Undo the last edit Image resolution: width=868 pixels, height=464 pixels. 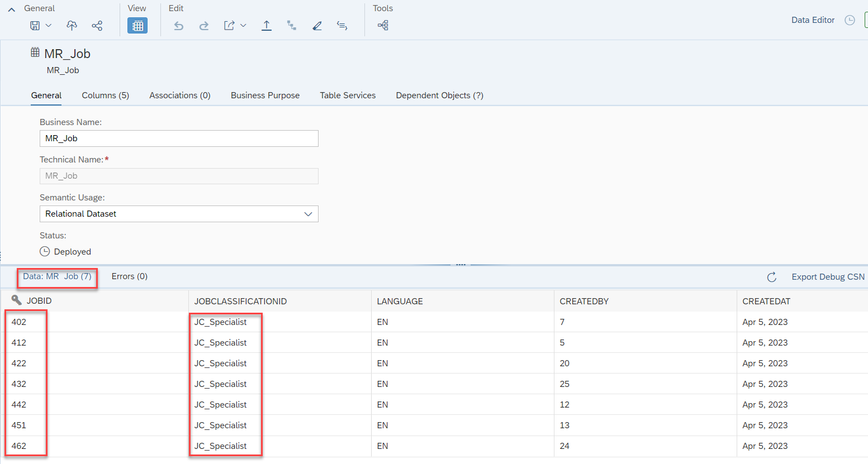coord(178,25)
